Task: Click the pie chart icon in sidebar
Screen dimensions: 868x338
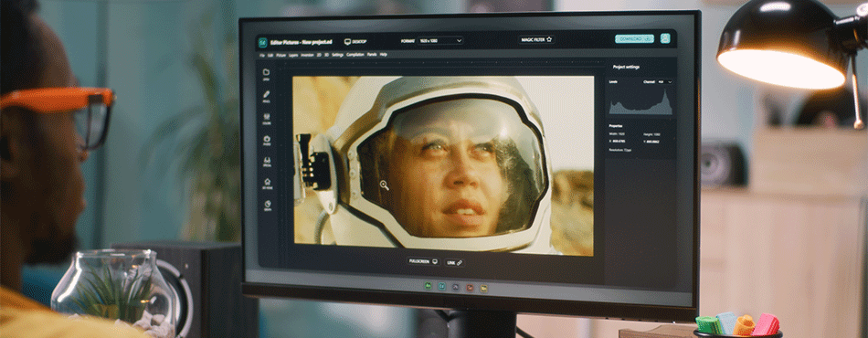Action: (267, 203)
